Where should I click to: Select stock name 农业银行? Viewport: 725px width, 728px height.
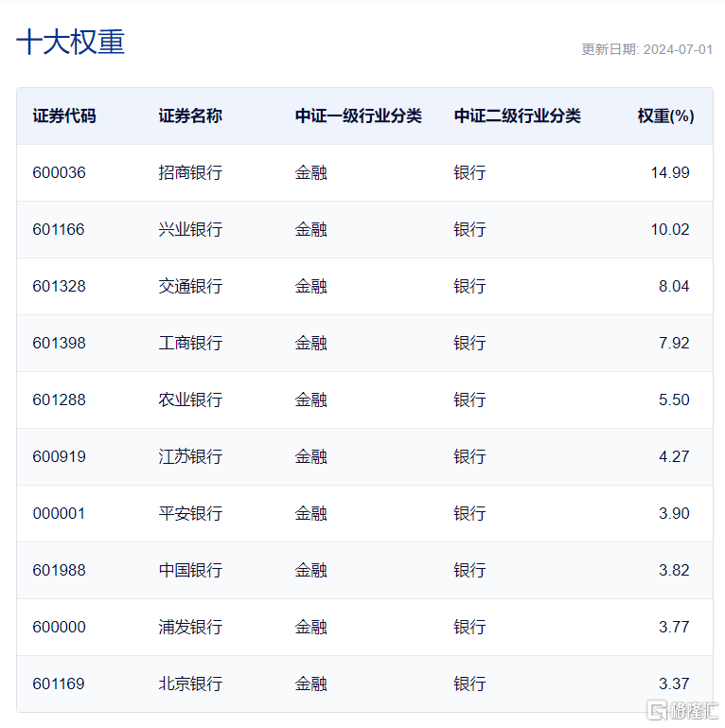pos(190,400)
